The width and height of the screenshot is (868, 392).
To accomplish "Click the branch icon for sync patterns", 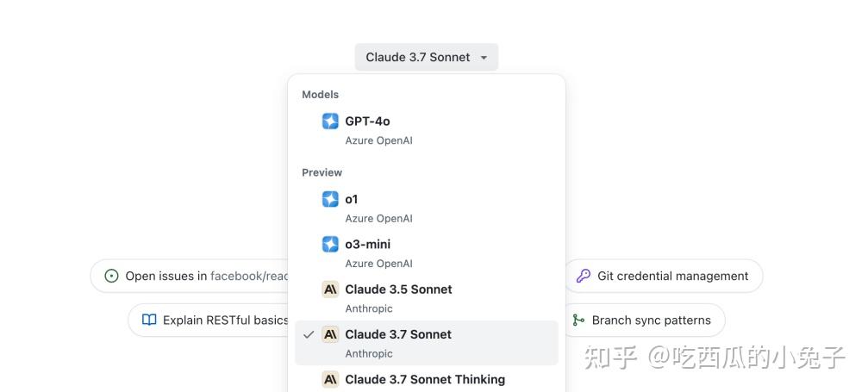I will coord(578,320).
